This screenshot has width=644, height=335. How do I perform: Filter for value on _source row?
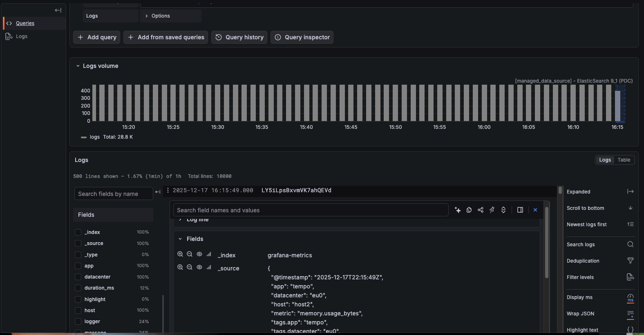pos(180,267)
